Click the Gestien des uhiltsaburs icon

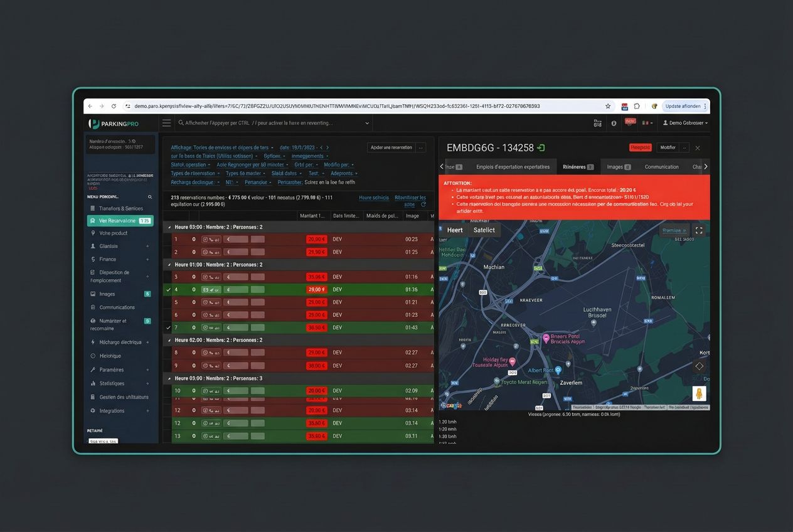[93, 397]
